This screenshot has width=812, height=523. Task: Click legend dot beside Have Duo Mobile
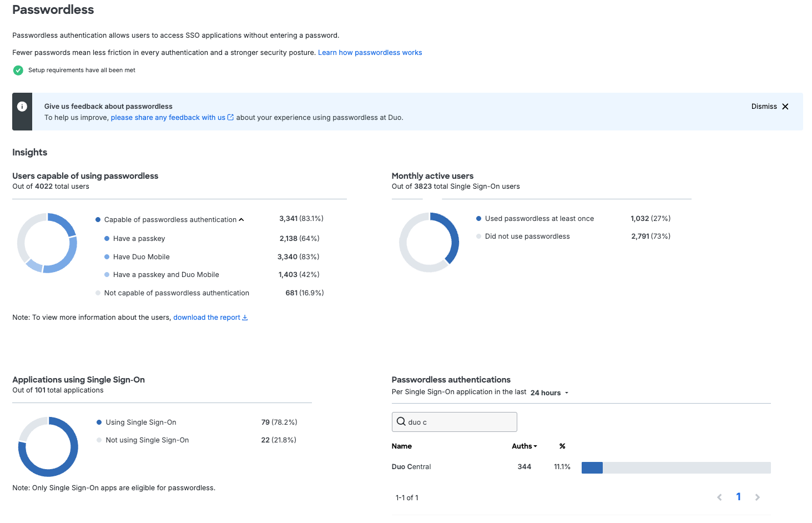tap(107, 257)
